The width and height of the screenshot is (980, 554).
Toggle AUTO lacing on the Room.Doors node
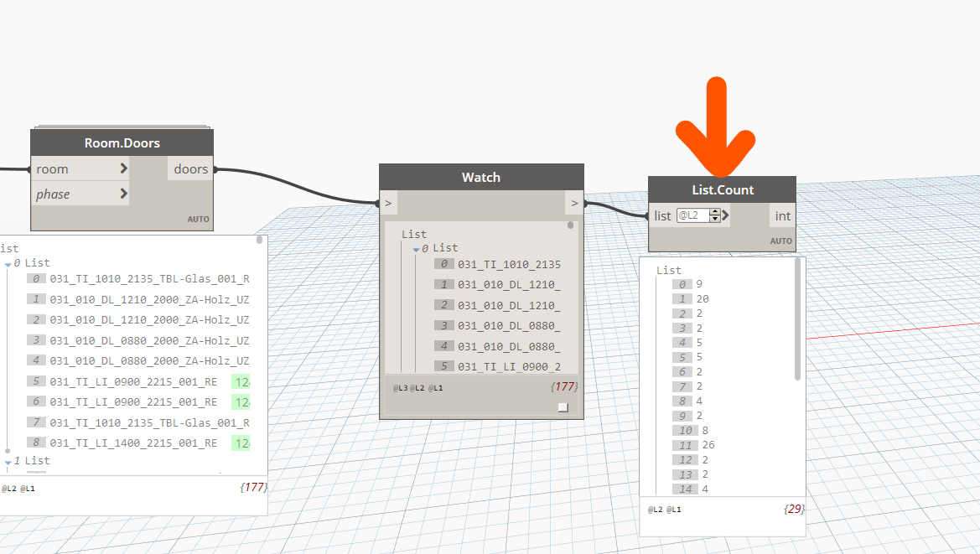[x=199, y=218]
